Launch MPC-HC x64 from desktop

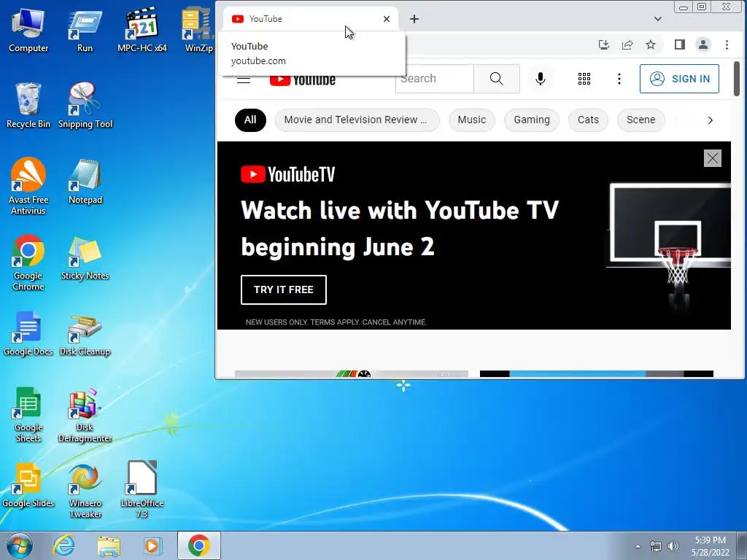pos(142,31)
